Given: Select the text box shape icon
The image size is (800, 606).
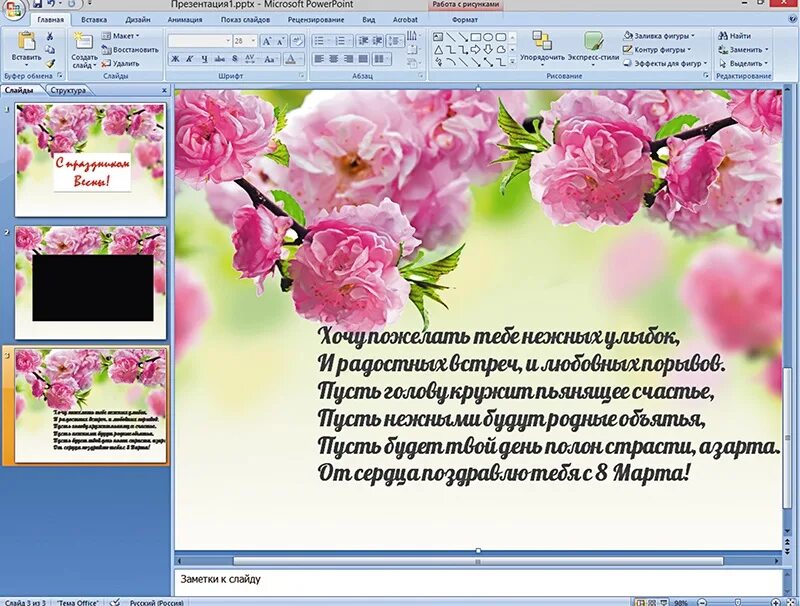Looking at the screenshot, I should tap(438, 37).
